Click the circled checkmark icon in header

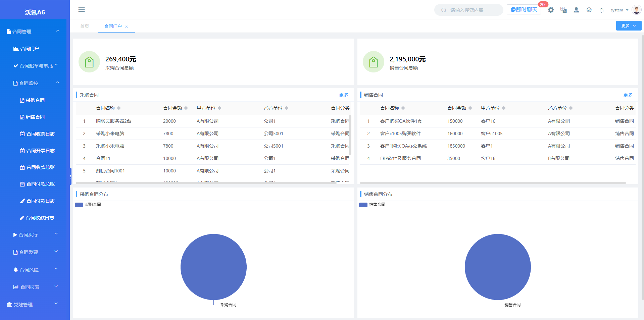pos(589,10)
